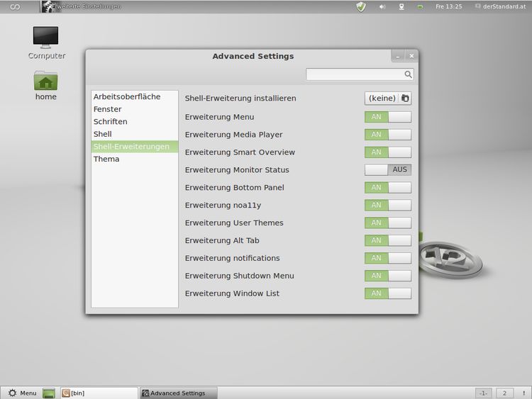Open the Menu button in bottom panel

point(22,393)
